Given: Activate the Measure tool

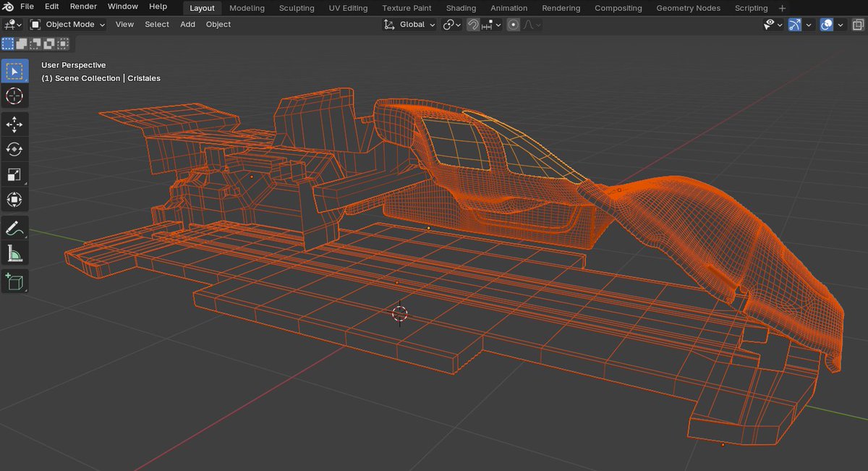Looking at the screenshot, I should click(x=15, y=253).
